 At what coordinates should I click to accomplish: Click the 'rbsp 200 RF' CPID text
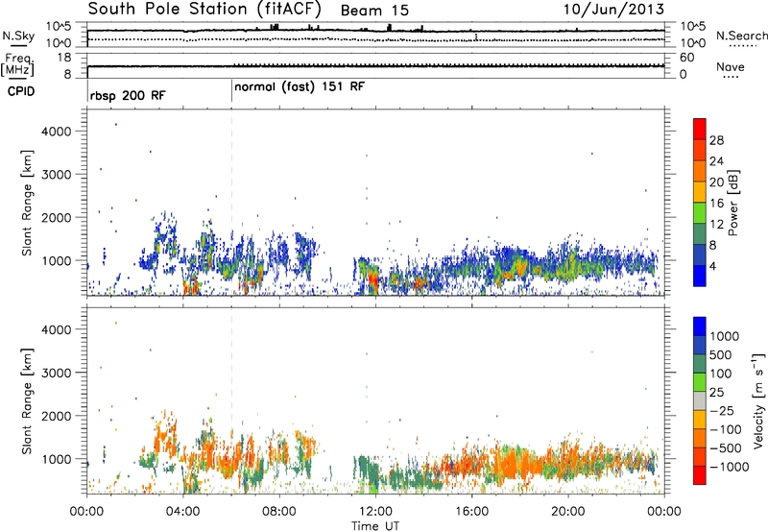pos(128,95)
